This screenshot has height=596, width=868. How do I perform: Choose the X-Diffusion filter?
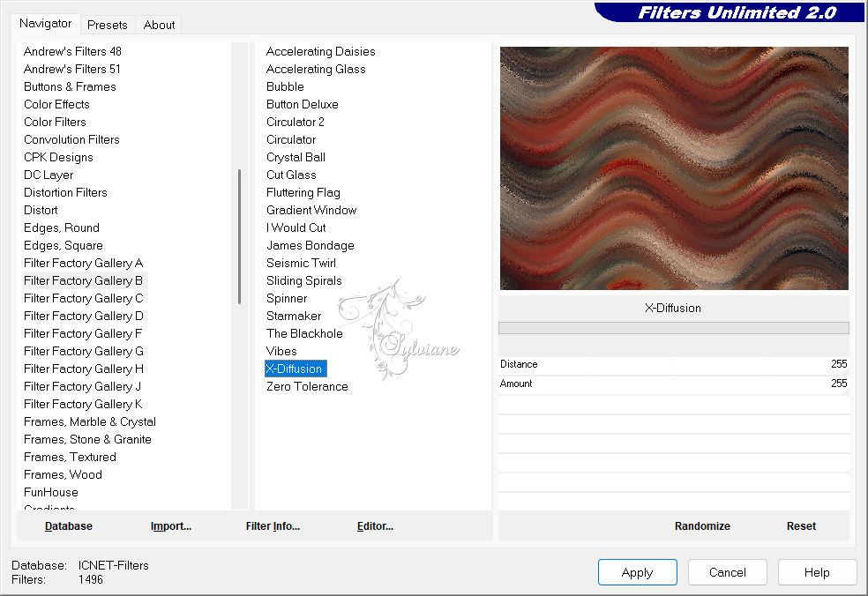tap(296, 369)
